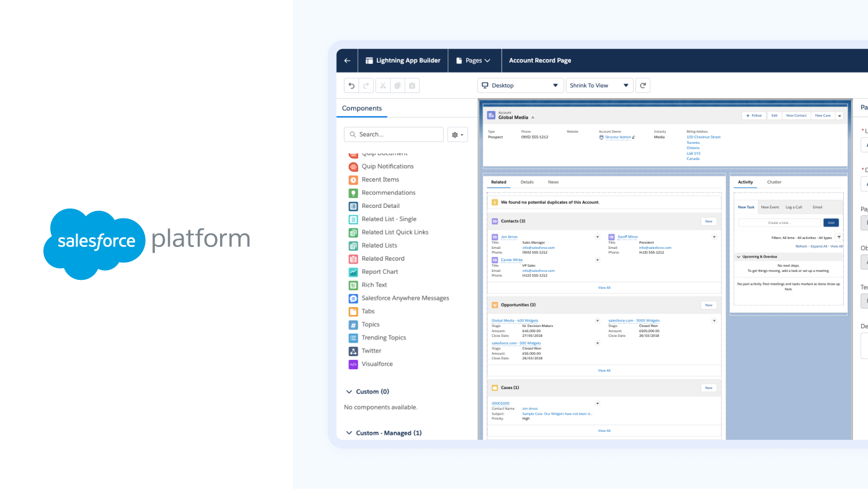Open the Shrink To View dropdown
This screenshot has height=489, width=868.
pyautogui.click(x=600, y=86)
